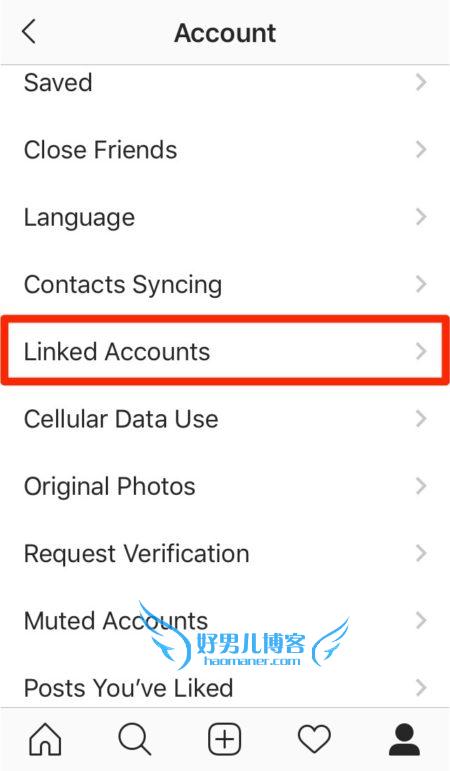
Task: View Posts You've Liked
Action: [x=225, y=687]
